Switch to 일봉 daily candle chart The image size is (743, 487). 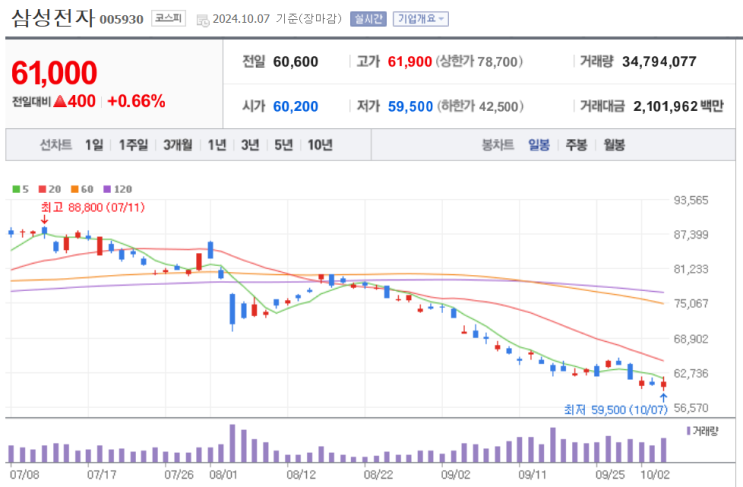click(539, 144)
